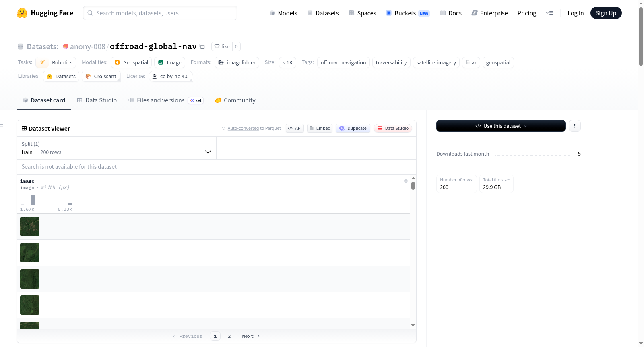Select the Geospatial modality tag
Image resolution: width=644 pixels, height=347 pixels.
[131, 62]
